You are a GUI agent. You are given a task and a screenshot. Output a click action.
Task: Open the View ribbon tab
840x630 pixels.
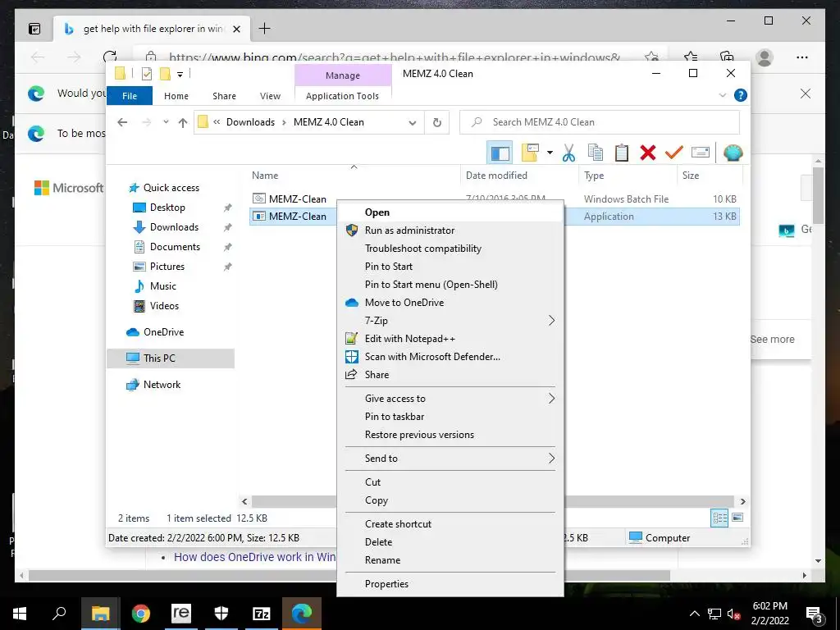pos(270,96)
